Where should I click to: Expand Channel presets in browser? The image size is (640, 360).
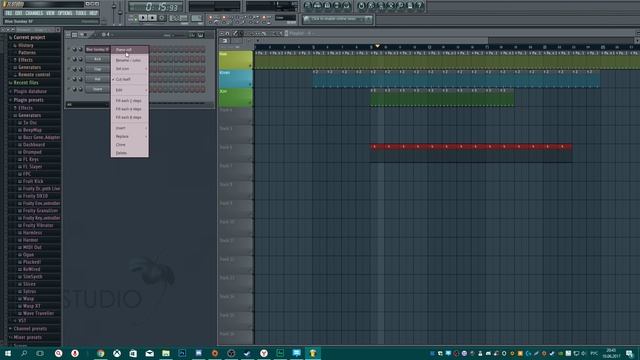(30, 329)
